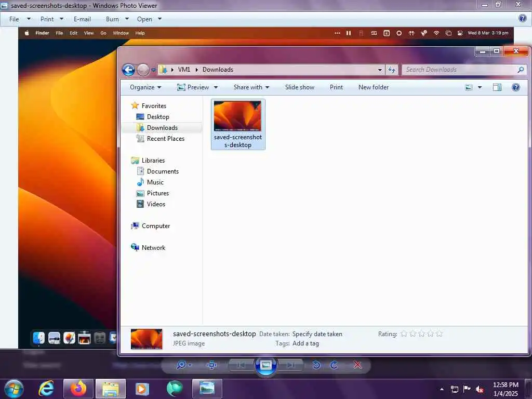The height and width of the screenshot is (399, 532).
Task: Select Network in the navigation pane
Action: point(153,248)
